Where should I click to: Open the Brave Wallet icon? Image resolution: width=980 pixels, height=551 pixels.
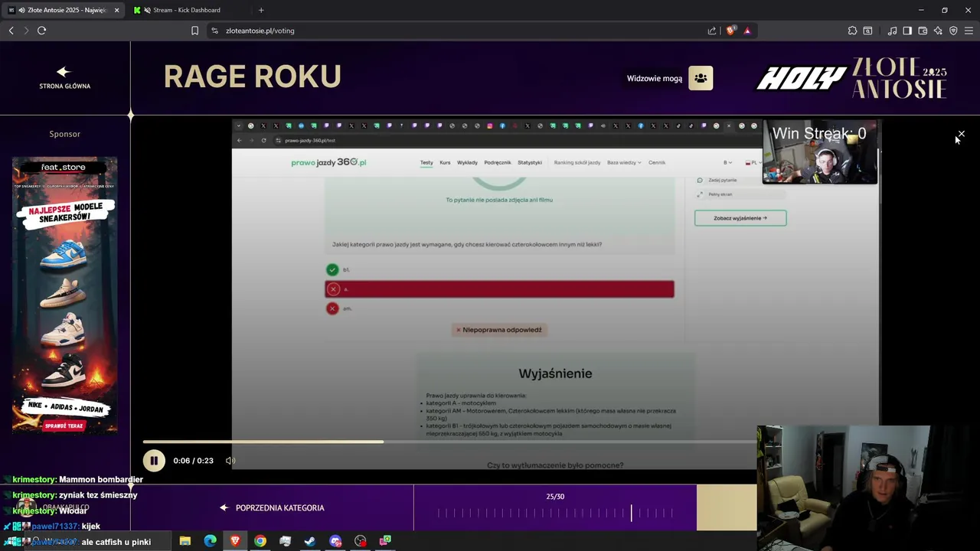[923, 31]
